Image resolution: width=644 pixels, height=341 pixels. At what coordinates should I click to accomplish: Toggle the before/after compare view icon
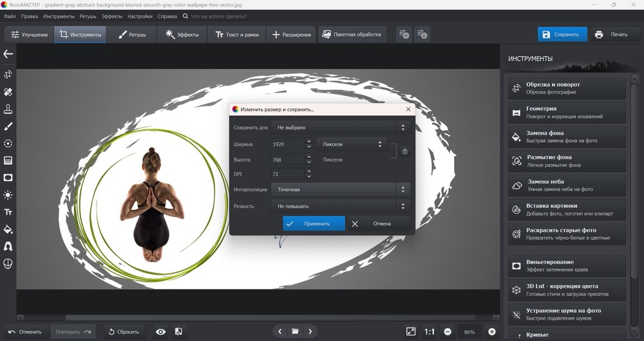[x=178, y=331]
